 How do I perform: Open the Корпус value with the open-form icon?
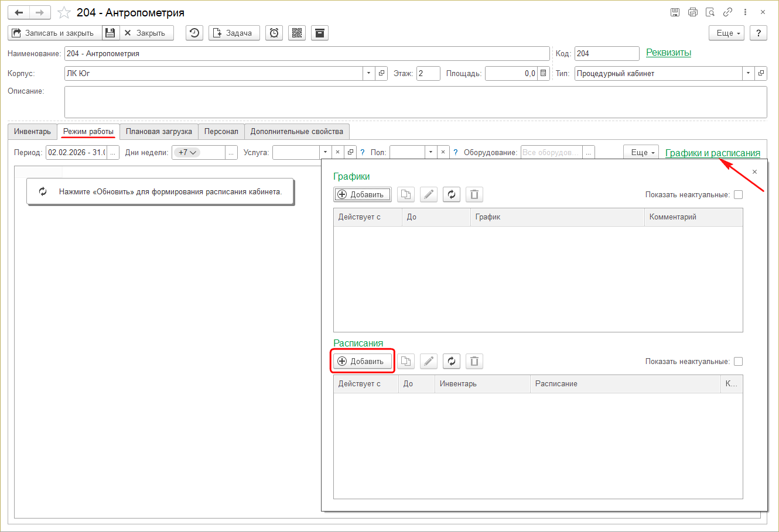(382, 73)
